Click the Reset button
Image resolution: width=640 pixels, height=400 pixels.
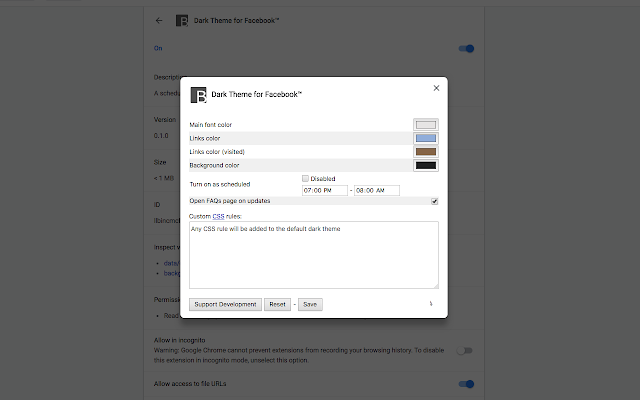click(x=278, y=304)
